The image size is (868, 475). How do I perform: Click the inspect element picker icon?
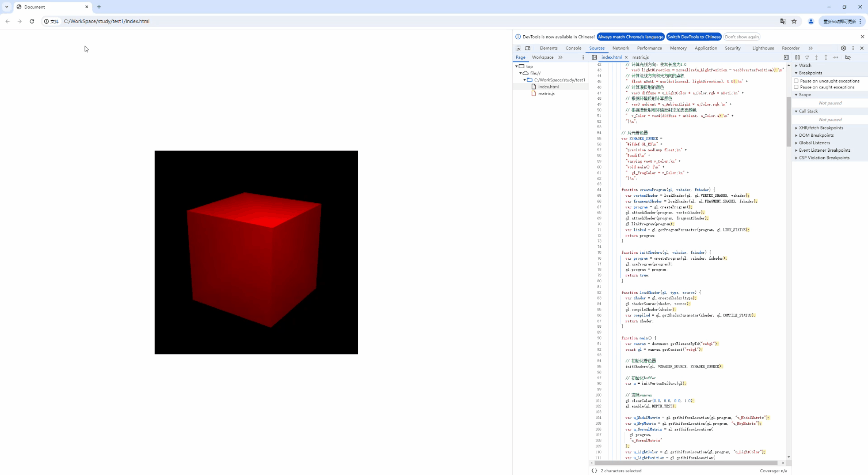[x=518, y=48]
